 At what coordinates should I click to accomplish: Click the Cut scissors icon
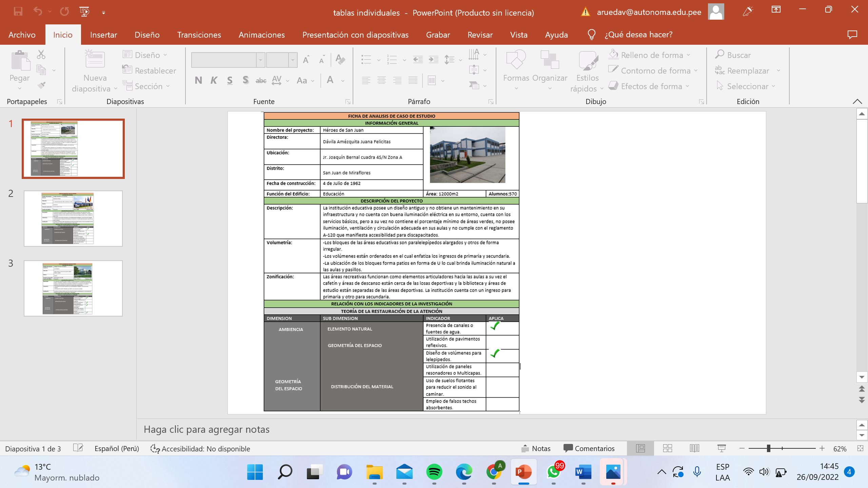(x=41, y=55)
